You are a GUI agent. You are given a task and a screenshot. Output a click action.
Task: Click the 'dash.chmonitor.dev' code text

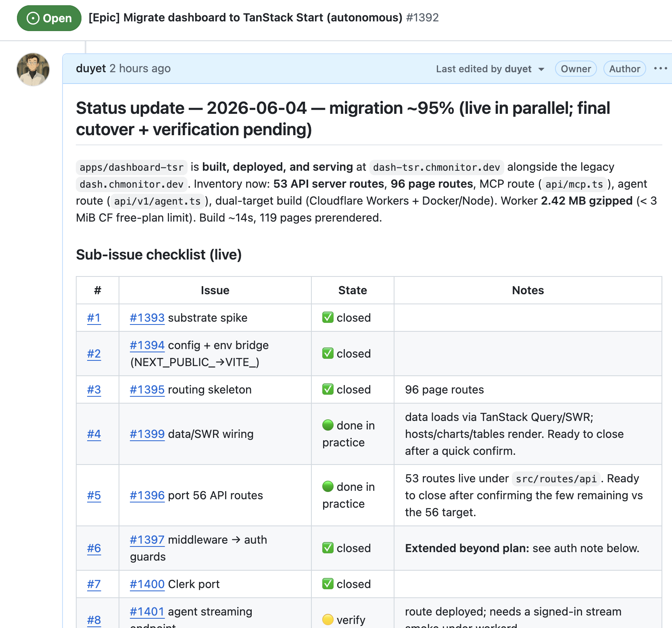(131, 184)
